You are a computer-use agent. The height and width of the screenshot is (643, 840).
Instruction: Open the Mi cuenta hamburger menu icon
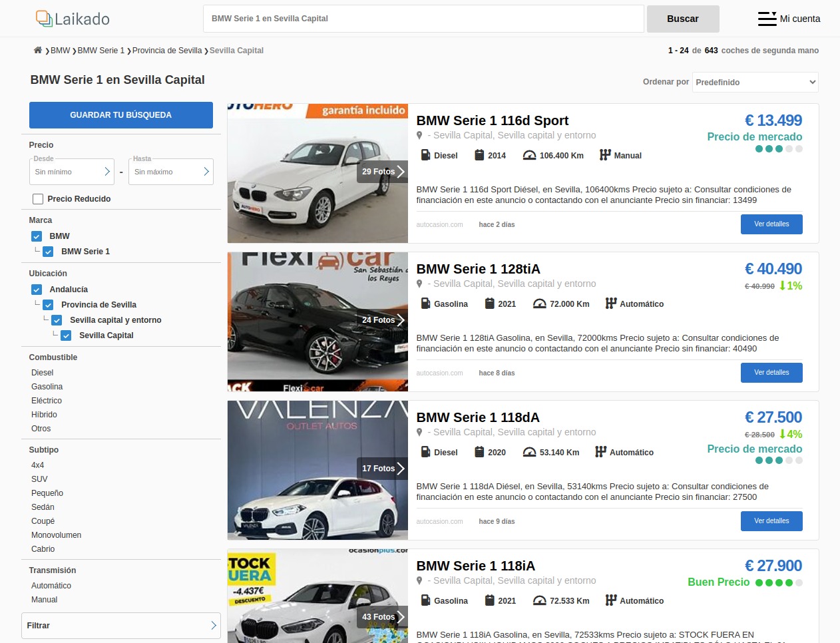tap(767, 19)
